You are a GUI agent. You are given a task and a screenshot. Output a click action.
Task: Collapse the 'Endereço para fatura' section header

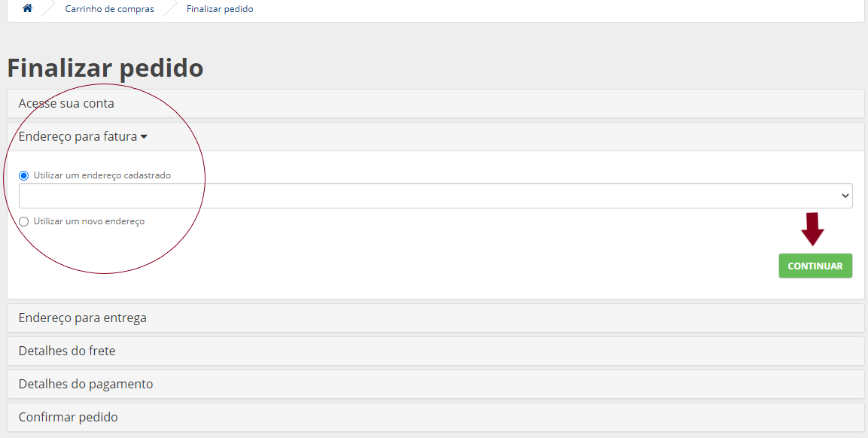point(78,137)
